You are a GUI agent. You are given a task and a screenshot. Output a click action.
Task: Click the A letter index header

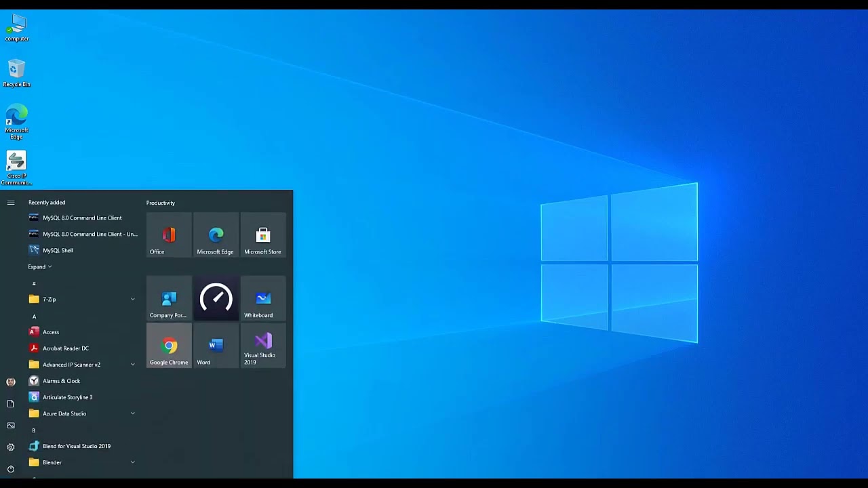(34, 317)
